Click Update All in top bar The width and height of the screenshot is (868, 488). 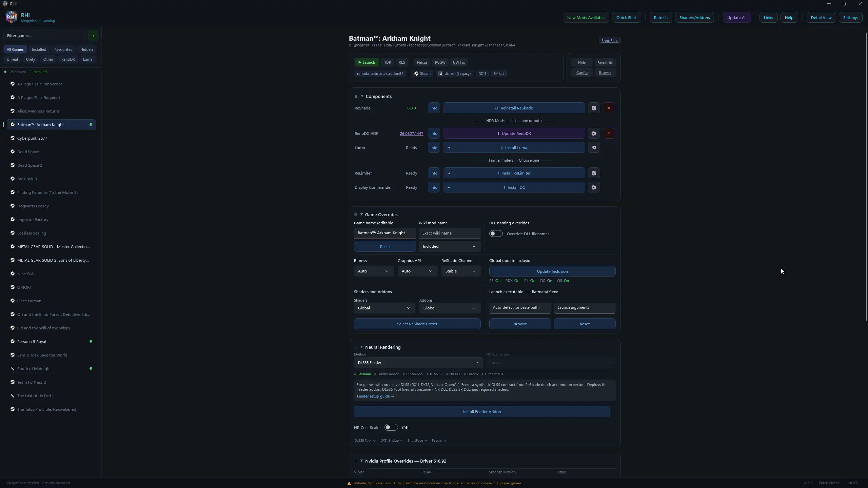[736, 18]
